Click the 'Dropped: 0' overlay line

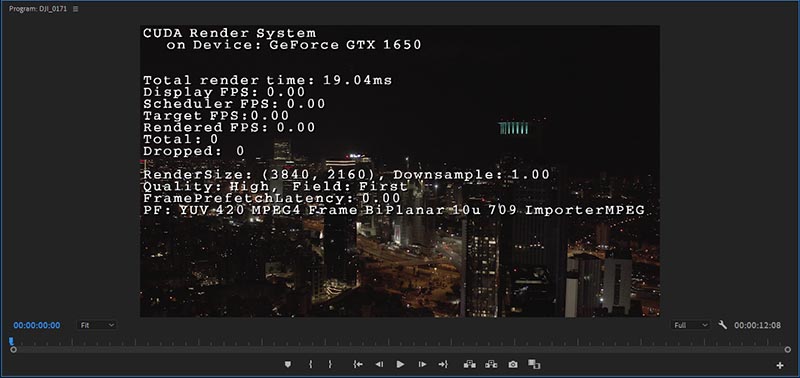[194, 152]
